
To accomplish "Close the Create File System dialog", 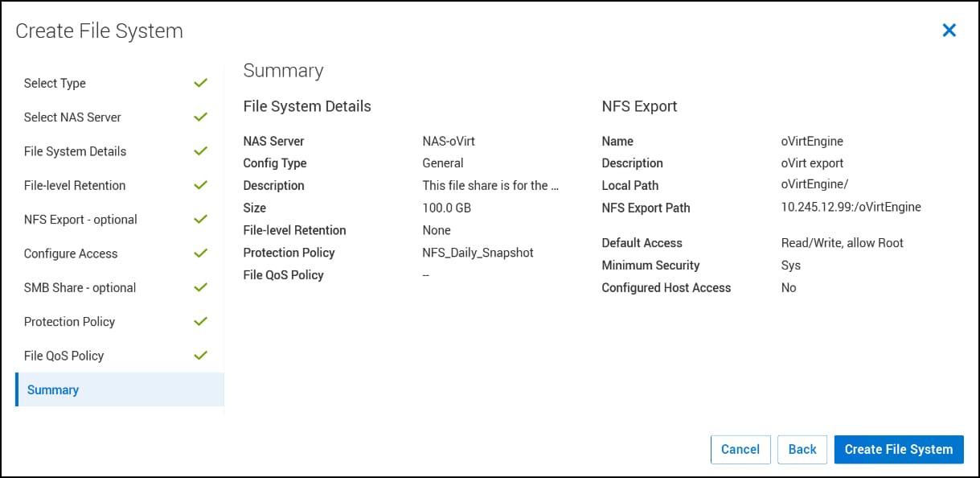I will tap(949, 31).
